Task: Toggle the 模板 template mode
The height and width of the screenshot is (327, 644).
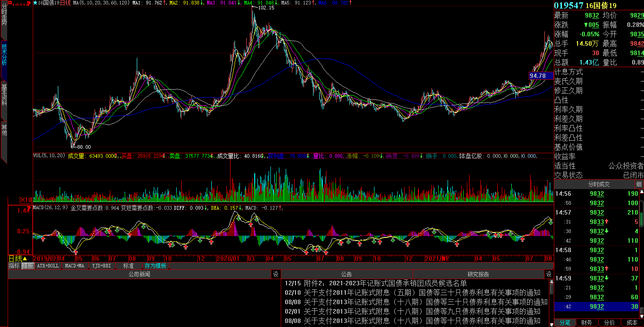Action: [28, 266]
